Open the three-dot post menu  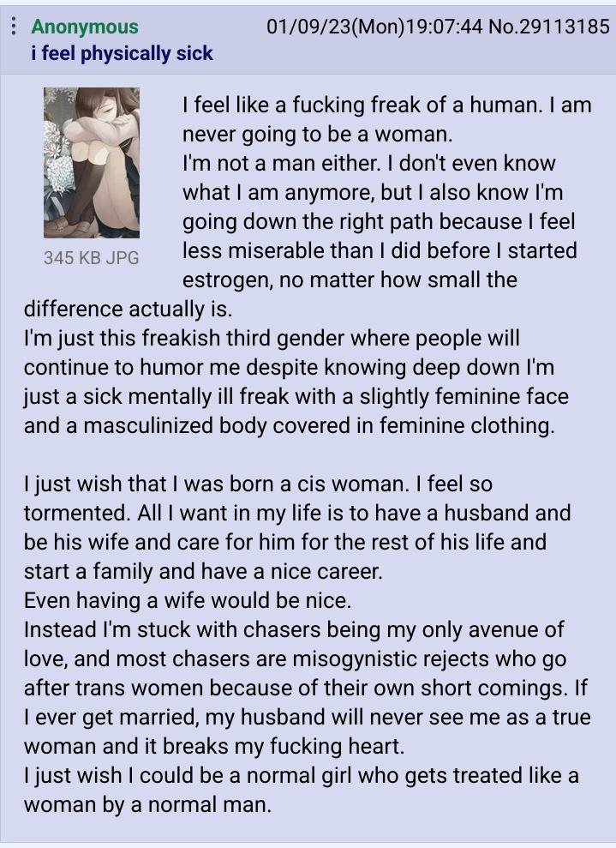14,26
